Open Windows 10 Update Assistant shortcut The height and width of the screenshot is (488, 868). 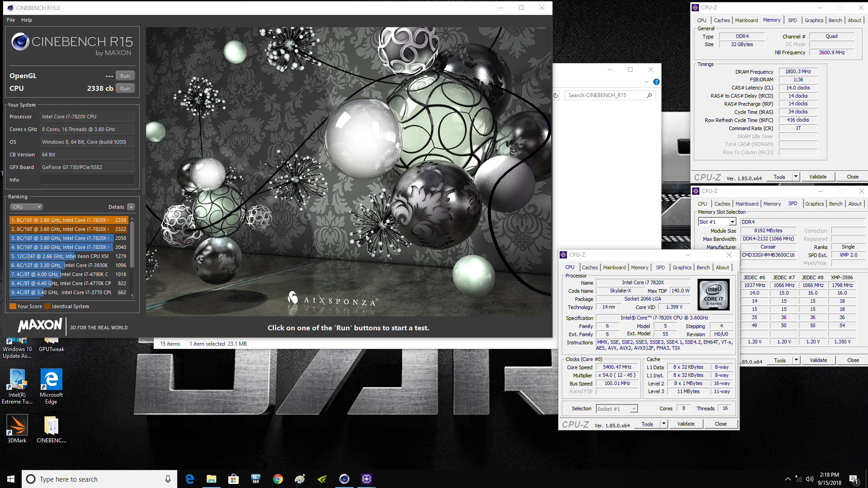(x=17, y=347)
